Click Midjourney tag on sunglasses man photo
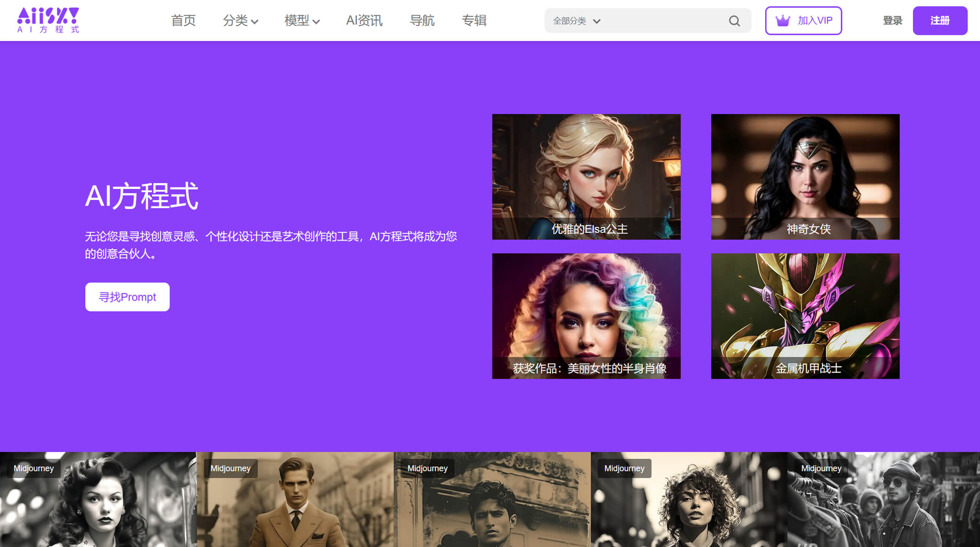The width and height of the screenshot is (980, 547). point(821,468)
